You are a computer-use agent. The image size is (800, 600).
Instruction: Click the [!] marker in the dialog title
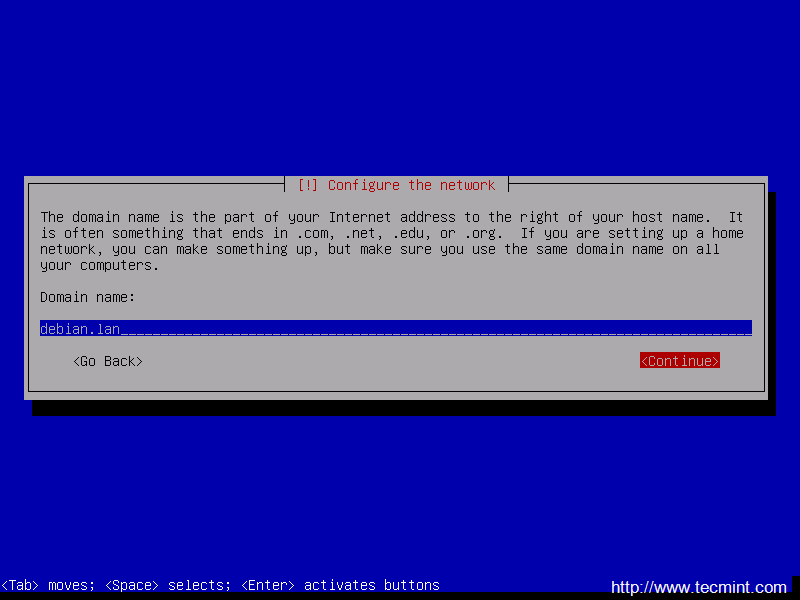point(308,185)
